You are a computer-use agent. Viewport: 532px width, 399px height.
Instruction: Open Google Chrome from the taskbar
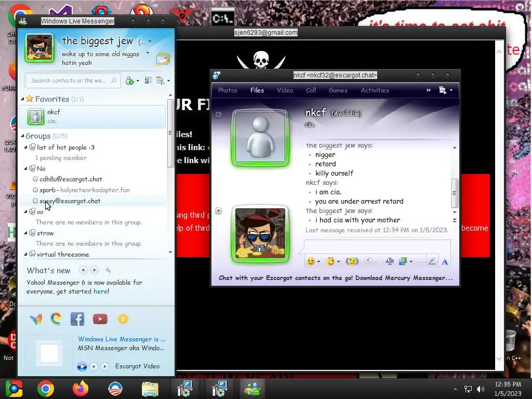click(46, 389)
